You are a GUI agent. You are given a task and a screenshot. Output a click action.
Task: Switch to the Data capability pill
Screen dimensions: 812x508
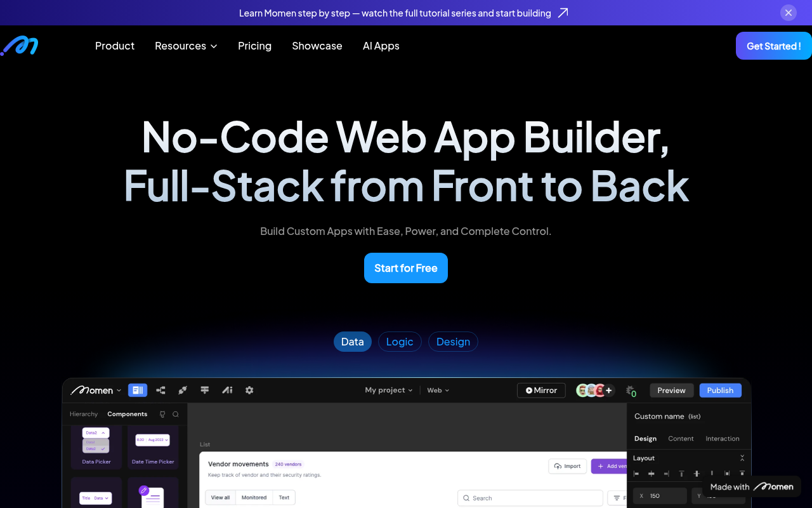pyautogui.click(x=352, y=342)
